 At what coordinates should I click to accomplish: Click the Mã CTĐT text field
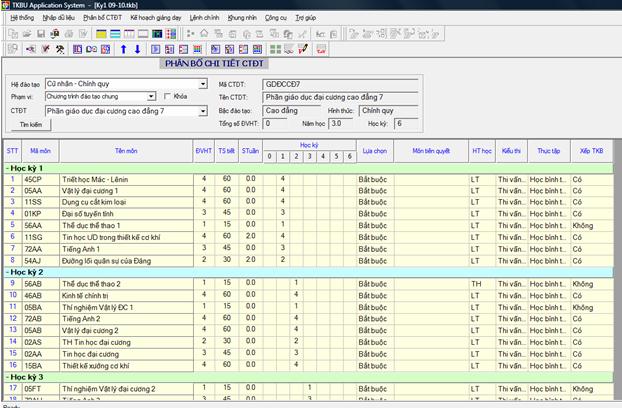331,84
